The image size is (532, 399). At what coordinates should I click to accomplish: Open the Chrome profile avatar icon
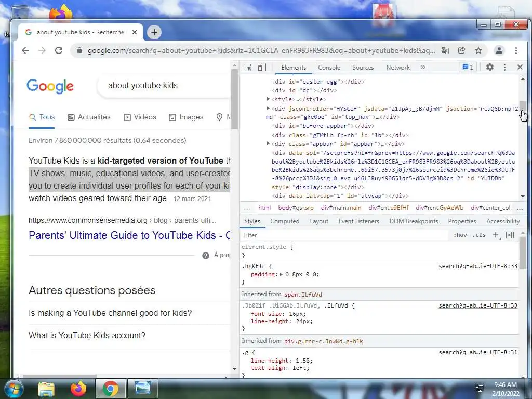pos(499,50)
